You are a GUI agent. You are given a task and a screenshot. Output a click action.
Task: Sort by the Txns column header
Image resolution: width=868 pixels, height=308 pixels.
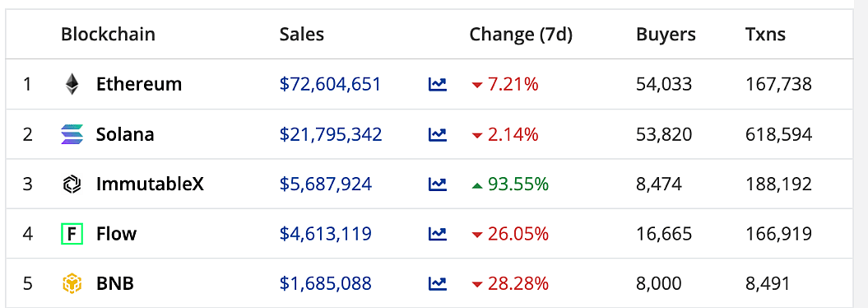766,35
